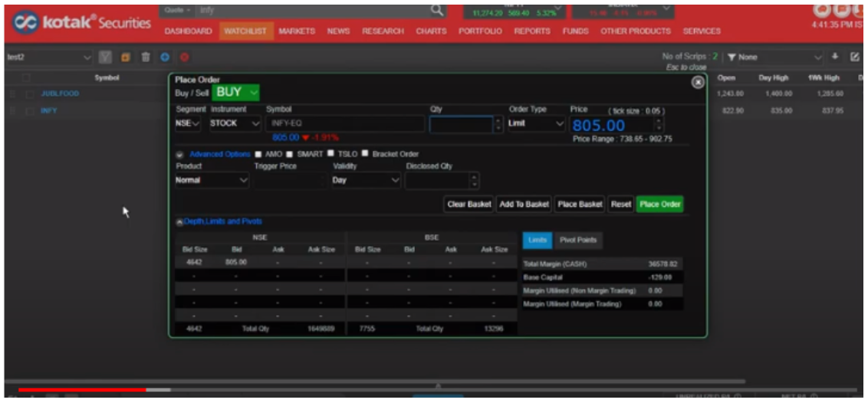
Task: Click the Add To Basket button
Action: (524, 205)
